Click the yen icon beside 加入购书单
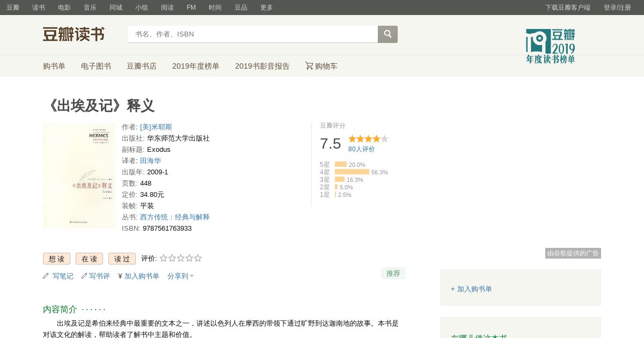The image size is (644, 338). 120,276
